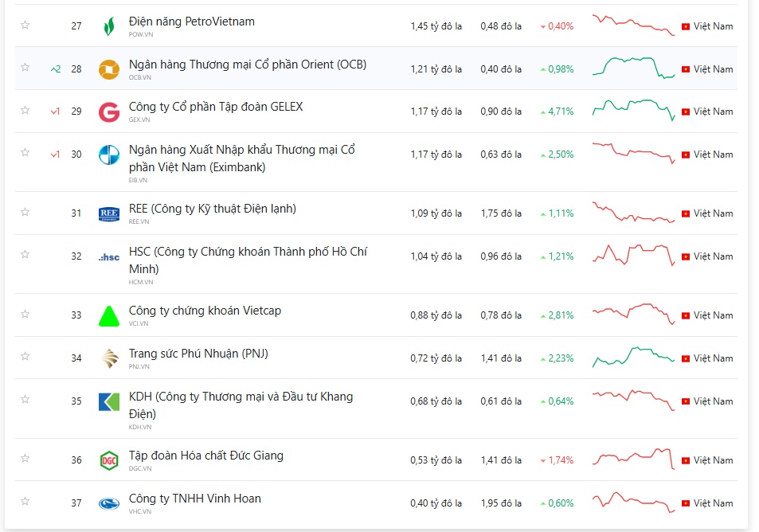The width and height of the screenshot is (759, 532).
Task: Open Trang sức Phú Nhuận (PNJ)
Action: (198, 354)
